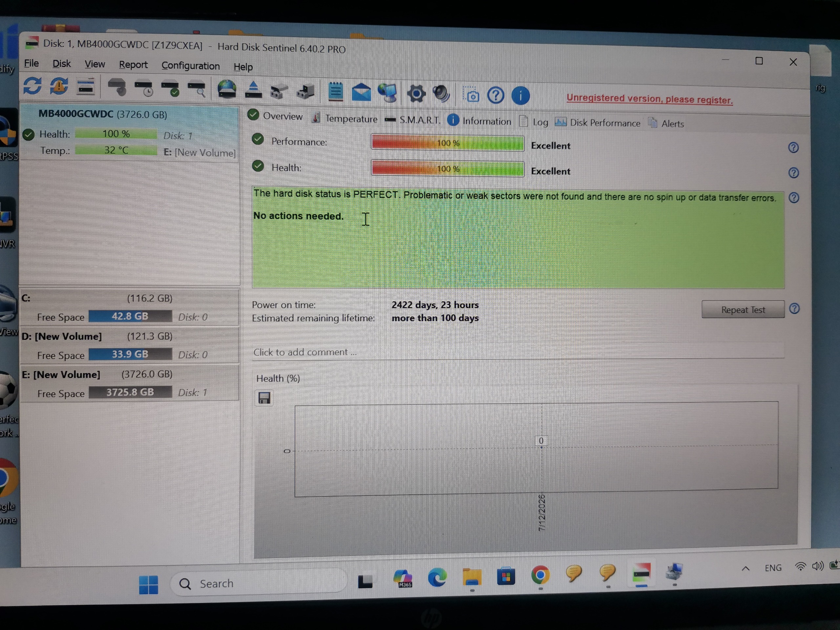This screenshot has width=840, height=630.
Task: Click the volume tray icon
Action: click(x=818, y=566)
